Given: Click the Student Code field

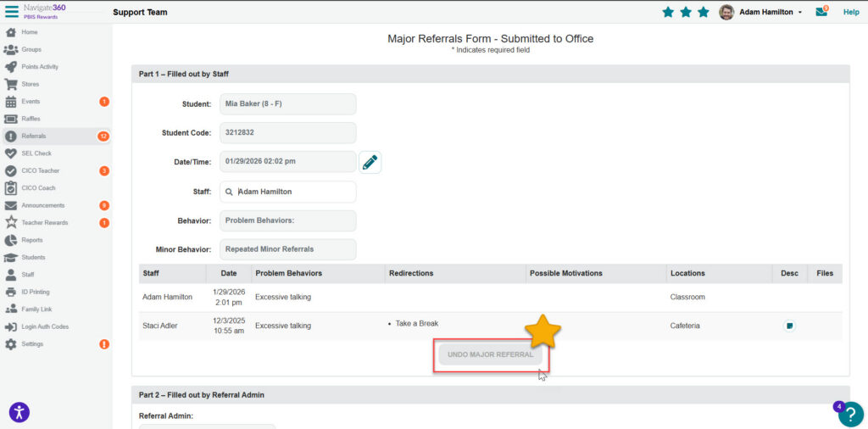Looking at the screenshot, I should (287, 133).
